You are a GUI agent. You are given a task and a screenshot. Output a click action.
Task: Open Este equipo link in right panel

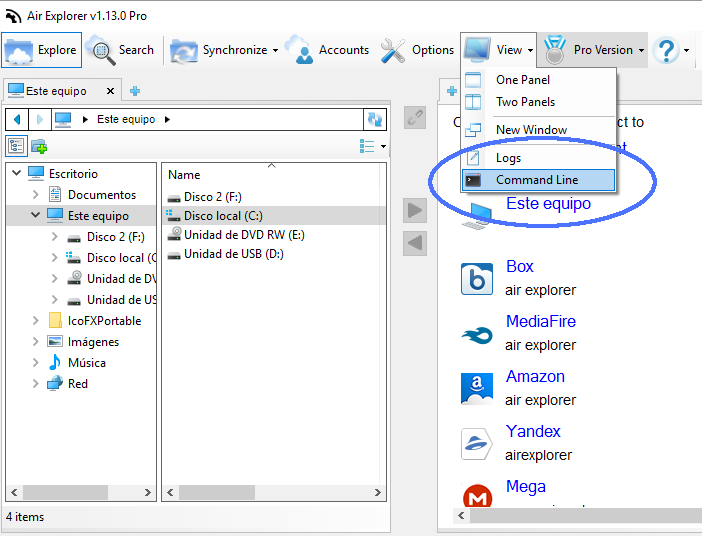tap(548, 203)
